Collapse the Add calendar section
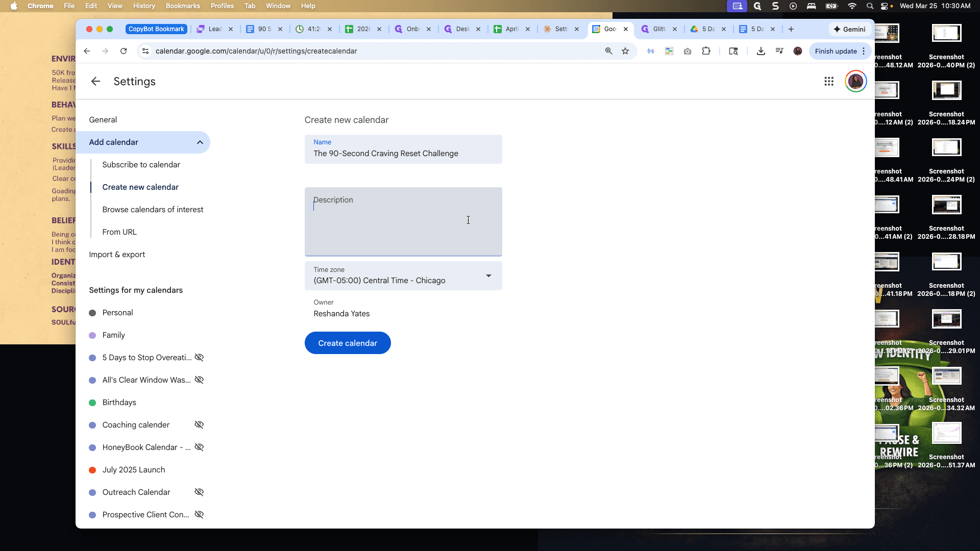Screen dimensions: 980x551 click(200, 142)
